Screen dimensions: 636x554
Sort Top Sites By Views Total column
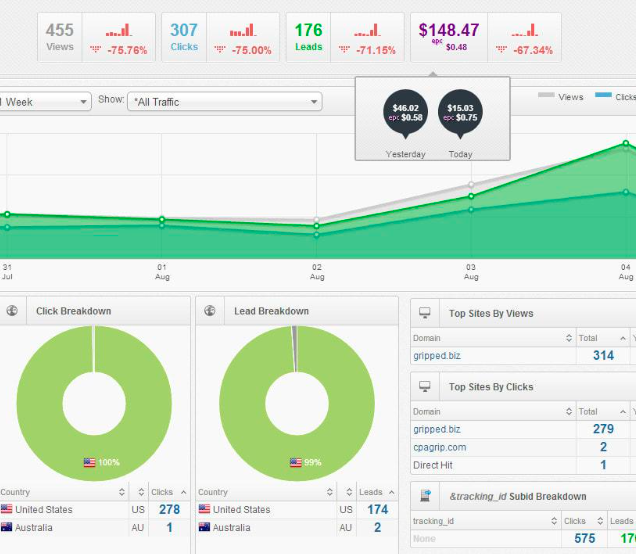[602, 338]
